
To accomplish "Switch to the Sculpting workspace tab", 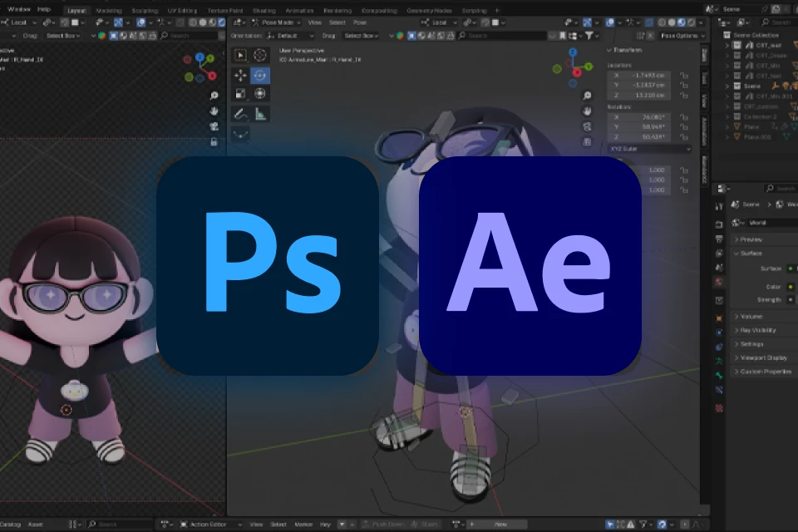I will point(145,10).
